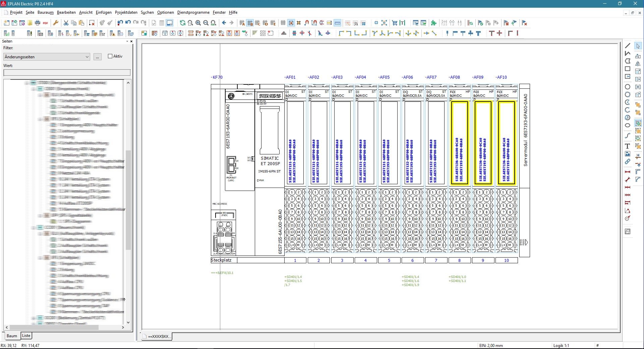The image size is (644, 349).
Task: Click slot number 10 in Steckplatz row
Action: pos(506,260)
